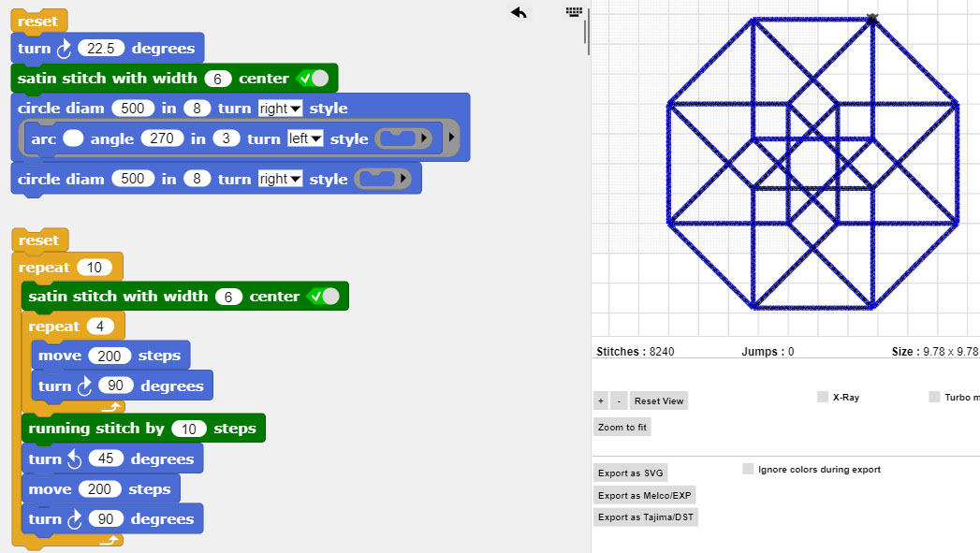Expand arrow of second circle style slot
The width and height of the screenshot is (980, 553).
pos(403,179)
